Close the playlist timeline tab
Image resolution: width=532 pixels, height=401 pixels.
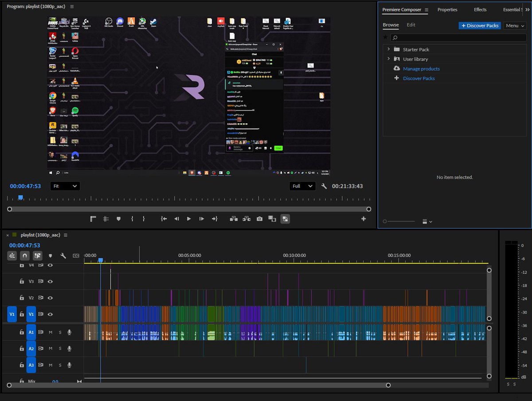tap(8, 235)
